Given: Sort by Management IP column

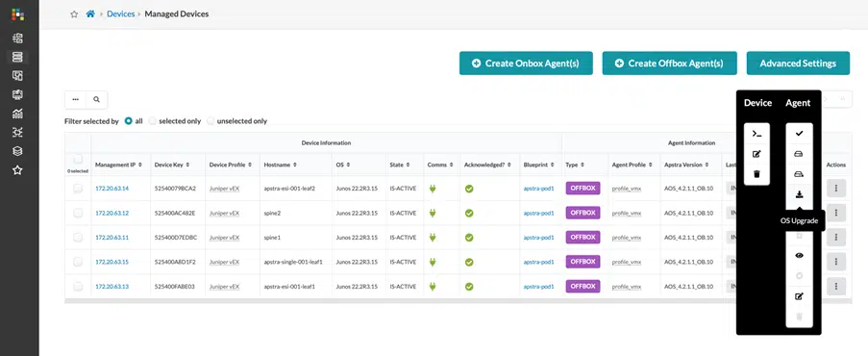Looking at the screenshot, I should click(x=119, y=165).
